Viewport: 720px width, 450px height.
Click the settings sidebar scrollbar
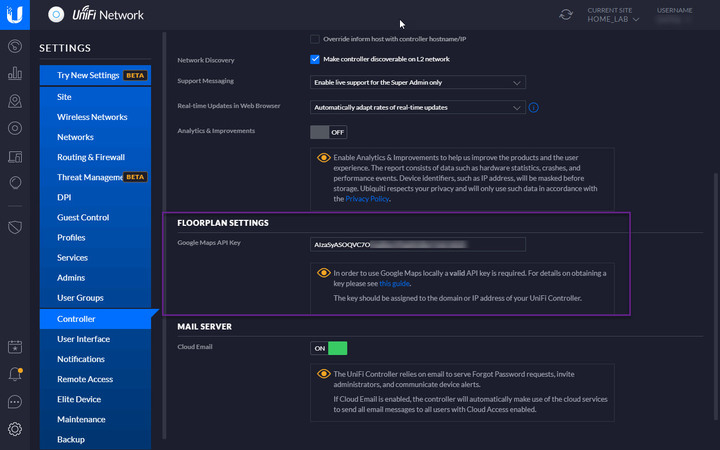(x=164, y=235)
